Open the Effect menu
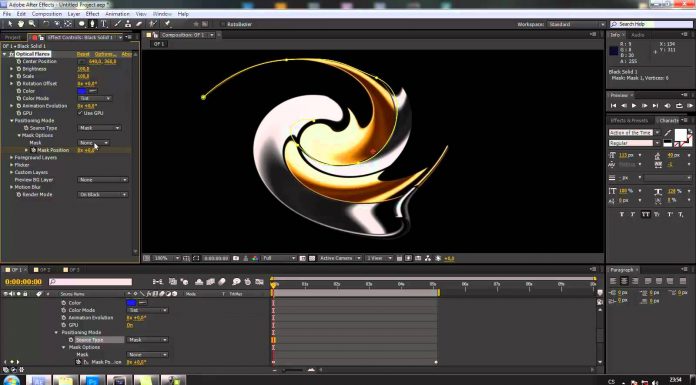Viewport: 696px width, 385px height. (92, 14)
